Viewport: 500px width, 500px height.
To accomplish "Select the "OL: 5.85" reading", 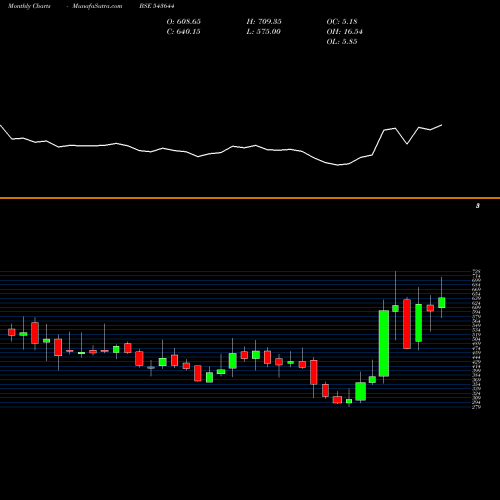I will pos(342,42).
